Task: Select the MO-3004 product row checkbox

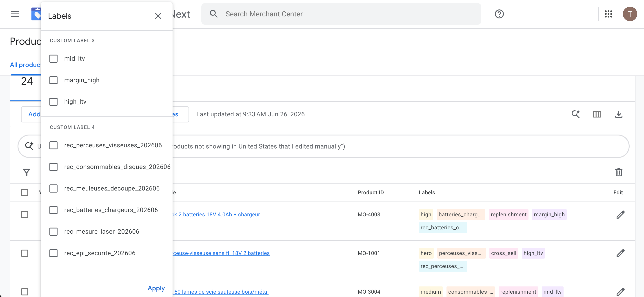Action: coord(25,292)
